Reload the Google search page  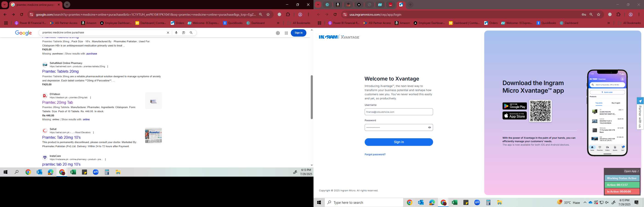coord(22,14)
